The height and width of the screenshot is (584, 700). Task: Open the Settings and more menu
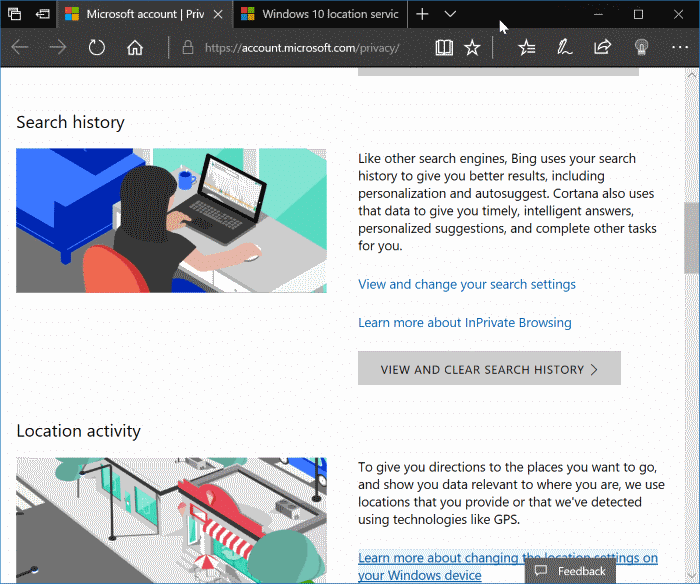pyautogui.click(x=679, y=47)
